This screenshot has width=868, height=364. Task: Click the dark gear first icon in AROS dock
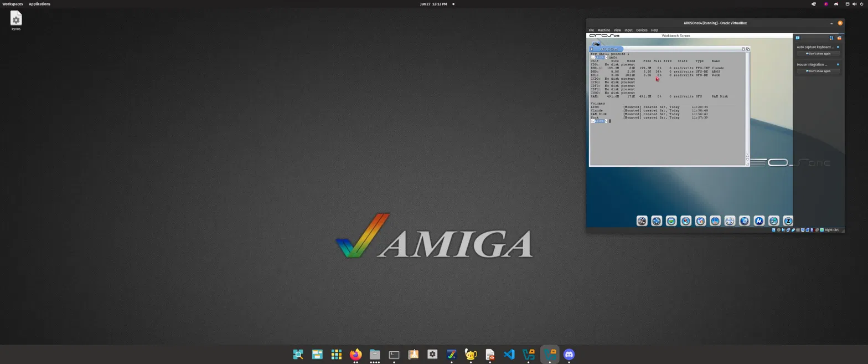click(x=642, y=221)
